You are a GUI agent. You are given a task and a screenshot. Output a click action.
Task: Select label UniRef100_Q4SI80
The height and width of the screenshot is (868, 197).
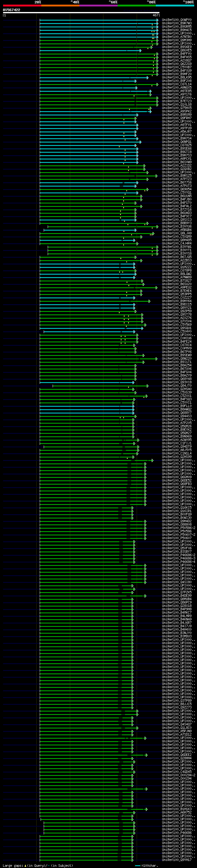point(177,582)
